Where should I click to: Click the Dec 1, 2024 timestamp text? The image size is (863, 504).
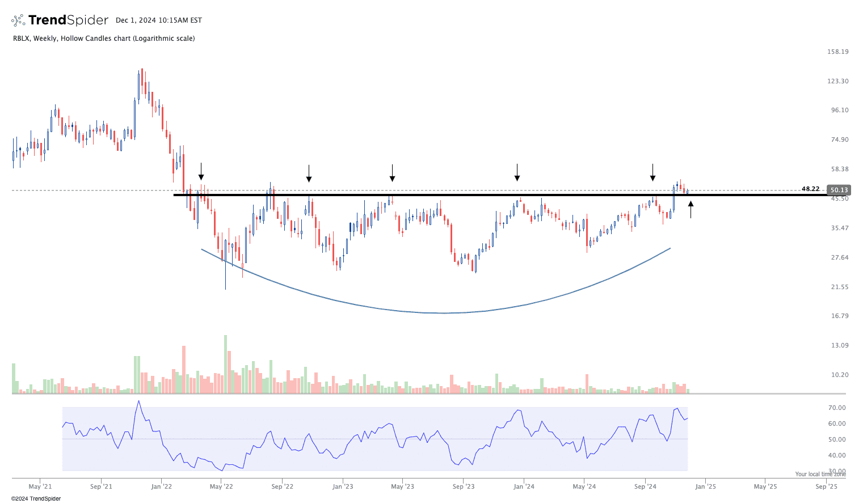(159, 20)
